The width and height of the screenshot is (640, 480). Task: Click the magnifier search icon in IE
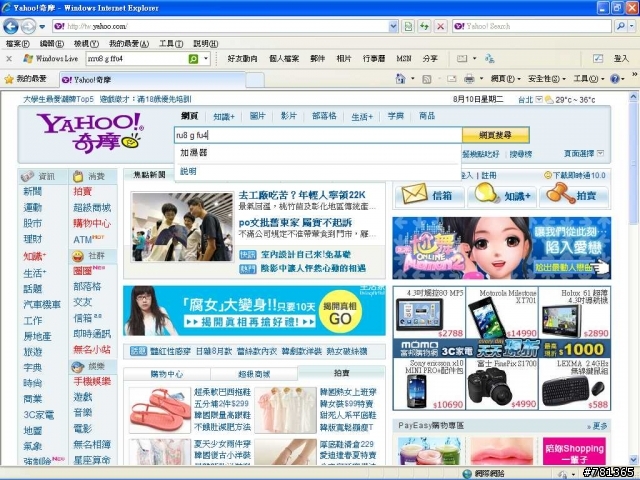pos(621,27)
